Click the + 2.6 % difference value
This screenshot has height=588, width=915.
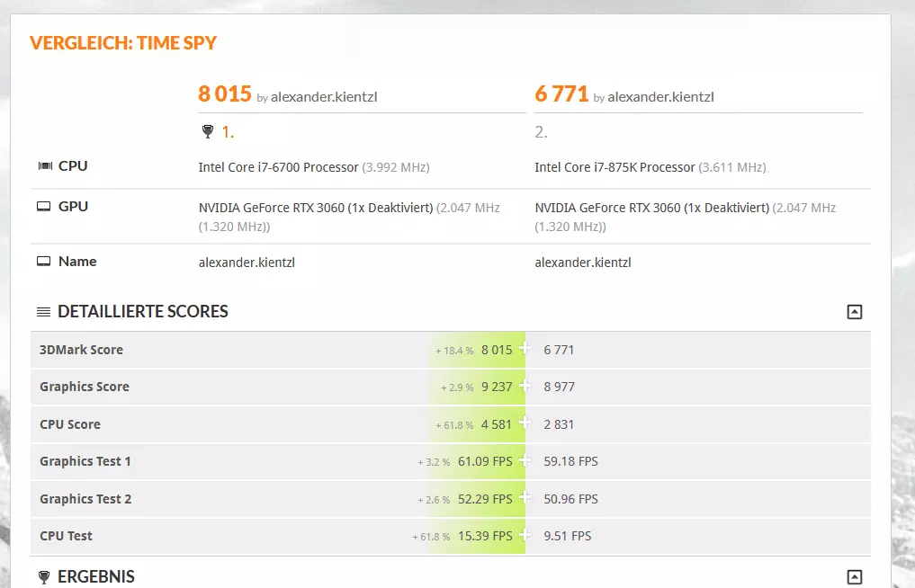[434, 500]
